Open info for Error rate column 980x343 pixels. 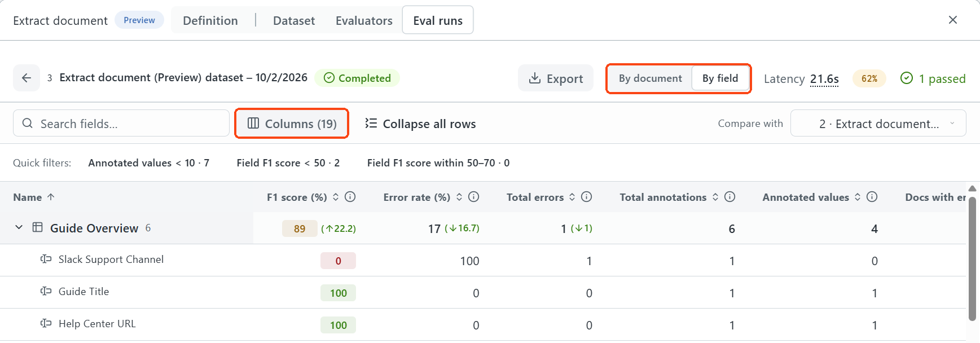click(x=474, y=196)
